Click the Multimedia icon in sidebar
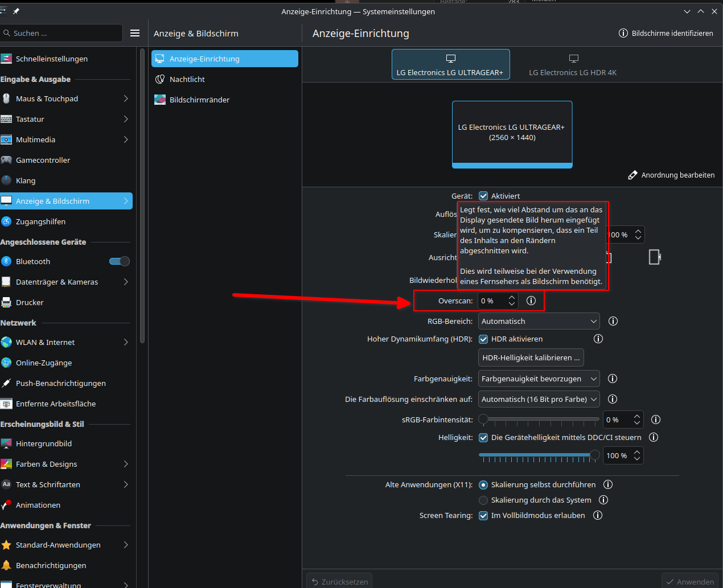723x588 pixels. (6, 139)
